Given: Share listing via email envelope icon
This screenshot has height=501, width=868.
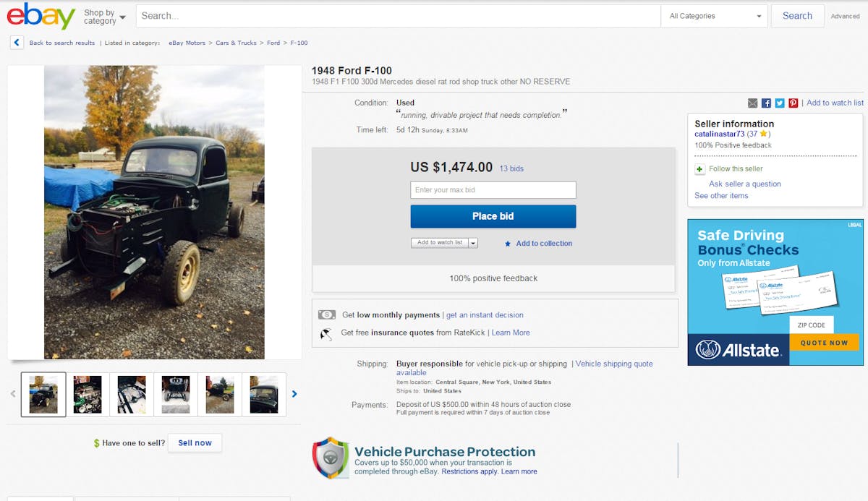Looking at the screenshot, I should coord(753,103).
